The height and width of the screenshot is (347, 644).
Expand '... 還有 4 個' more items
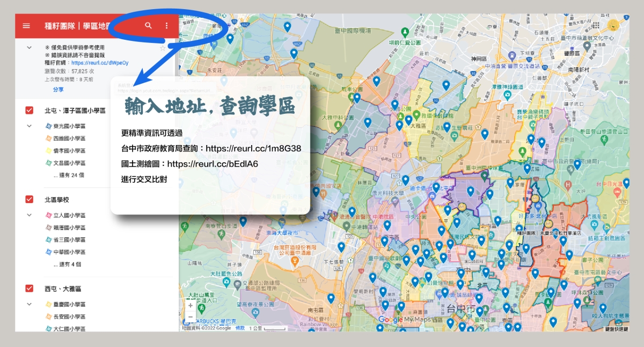click(67, 264)
